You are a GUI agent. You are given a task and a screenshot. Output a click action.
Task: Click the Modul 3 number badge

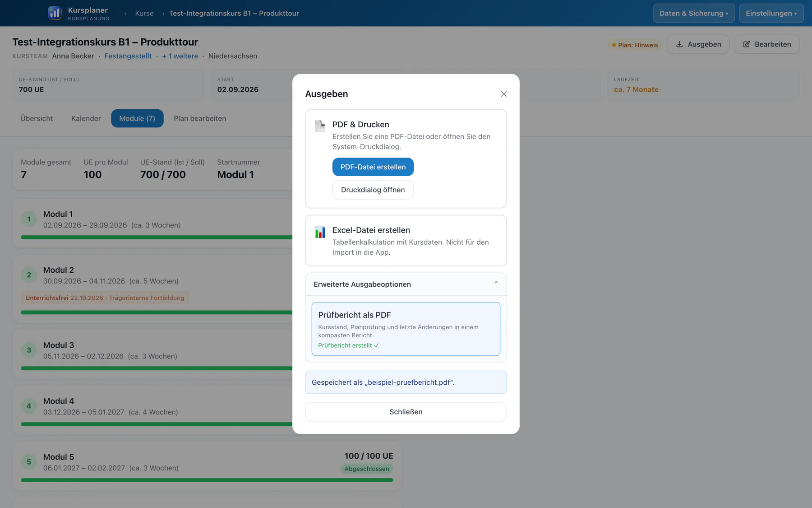point(29,350)
